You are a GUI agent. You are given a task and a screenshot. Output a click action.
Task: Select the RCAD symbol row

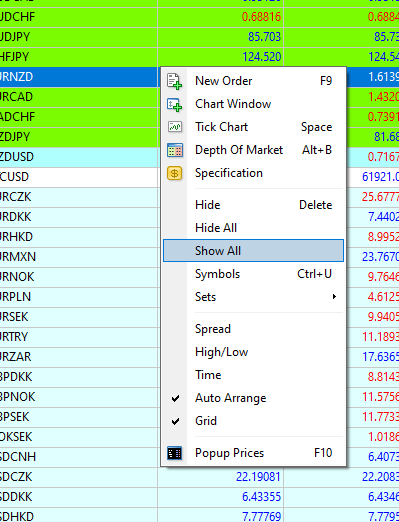(80, 97)
